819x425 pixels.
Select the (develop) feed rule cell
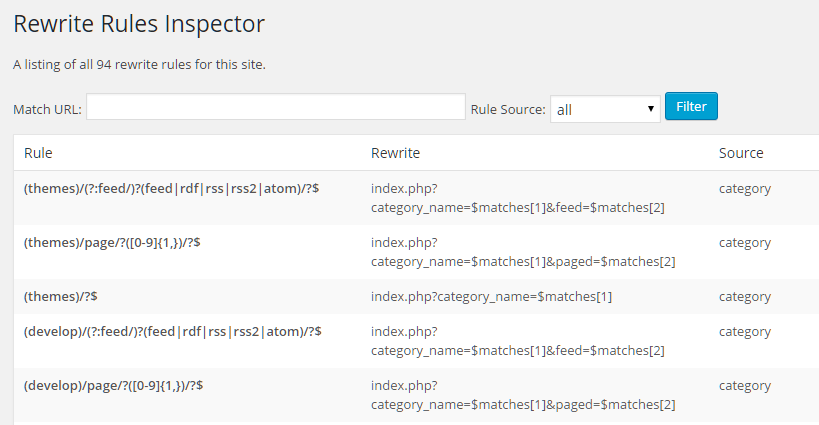coord(172,332)
